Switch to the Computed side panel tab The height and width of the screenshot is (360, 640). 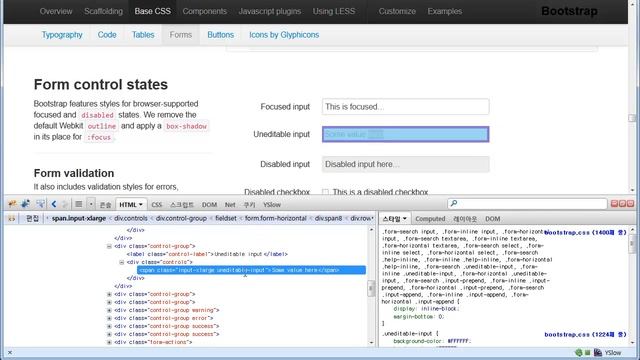point(430,219)
